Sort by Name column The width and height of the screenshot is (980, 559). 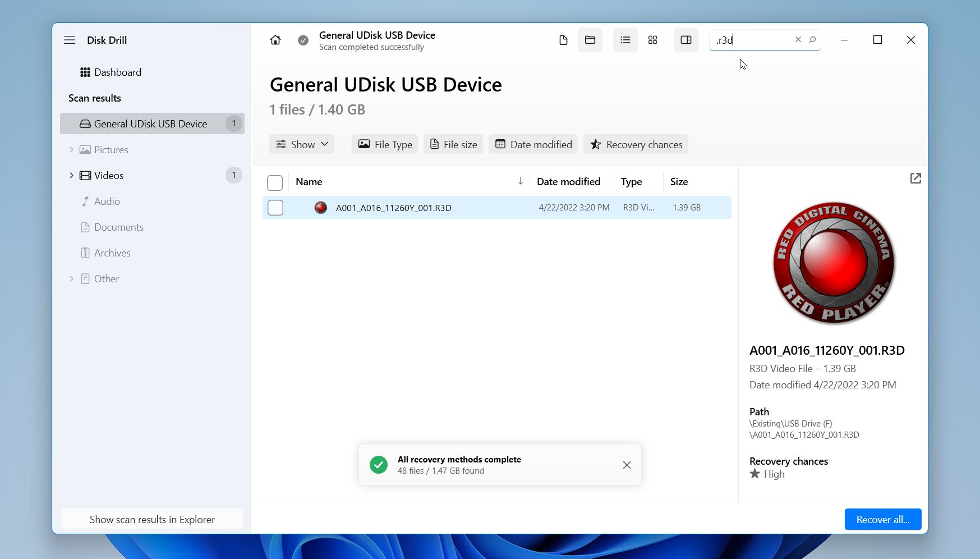point(309,181)
